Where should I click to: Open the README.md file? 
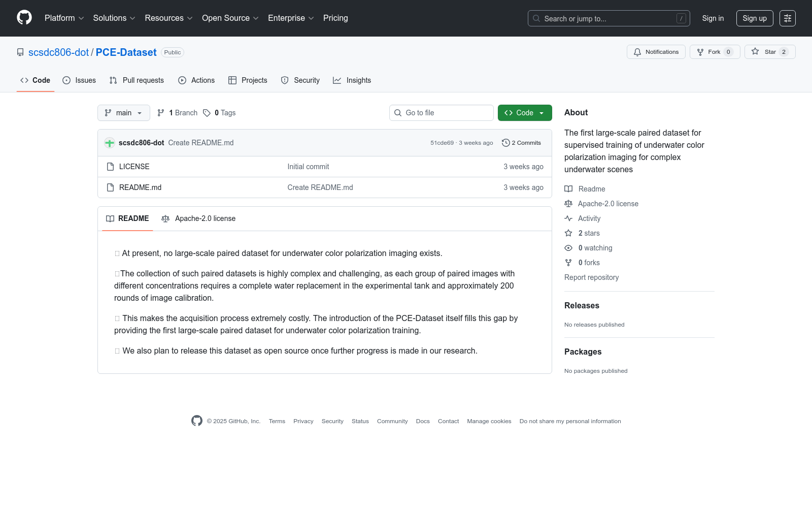coord(140,187)
